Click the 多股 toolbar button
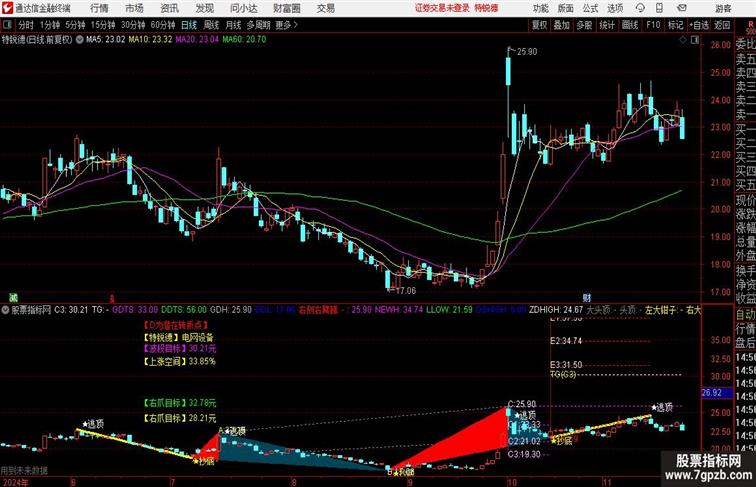The image size is (756, 487). pos(584,25)
